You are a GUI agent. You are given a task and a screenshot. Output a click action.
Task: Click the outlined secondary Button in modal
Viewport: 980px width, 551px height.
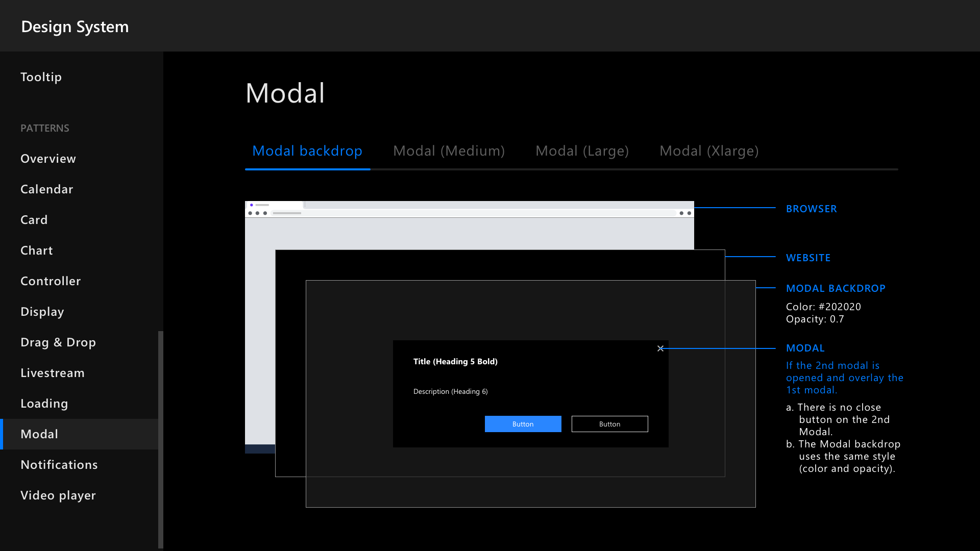click(609, 424)
